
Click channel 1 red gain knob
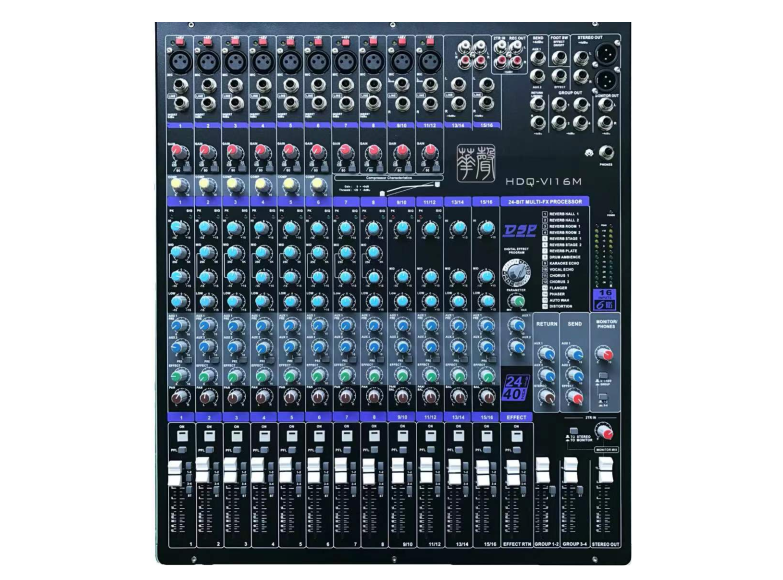pos(177,151)
